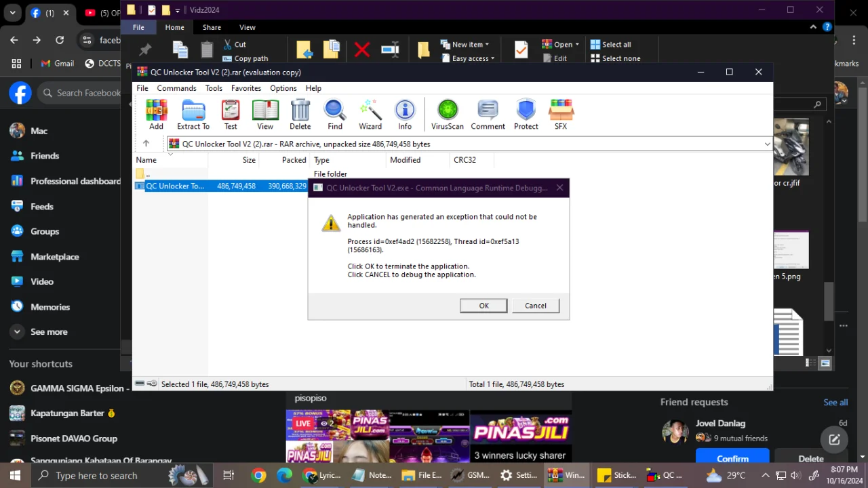This screenshot has width=868, height=488.
Task: Open the archive Comment tool
Action: (488, 115)
